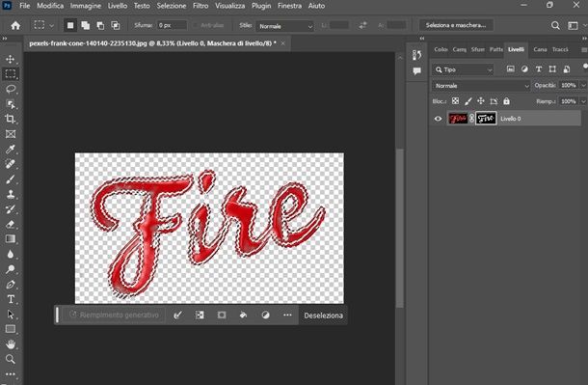This screenshot has width=588, height=385.
Task: Open the Stile Normale dropdown
Action: pos(285,26)
